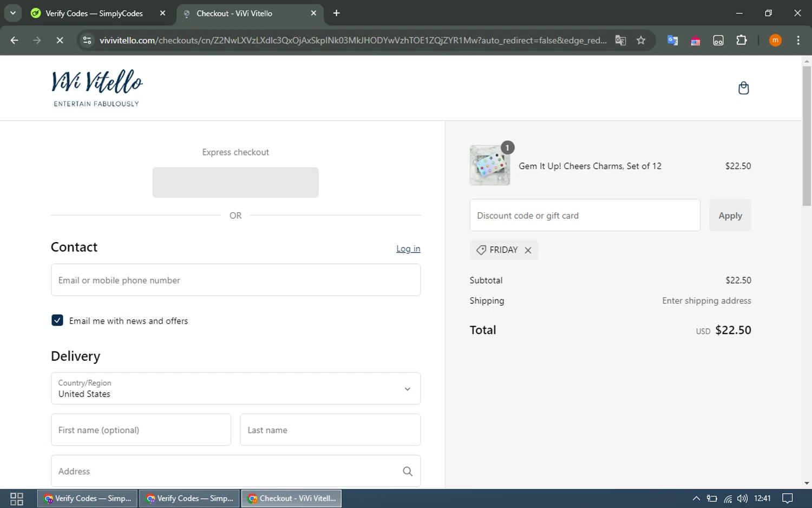Click the Gem It Up! Cheers Charms thumbnail
This screenshot has width=812, height=508.
(x=490, y=166)
